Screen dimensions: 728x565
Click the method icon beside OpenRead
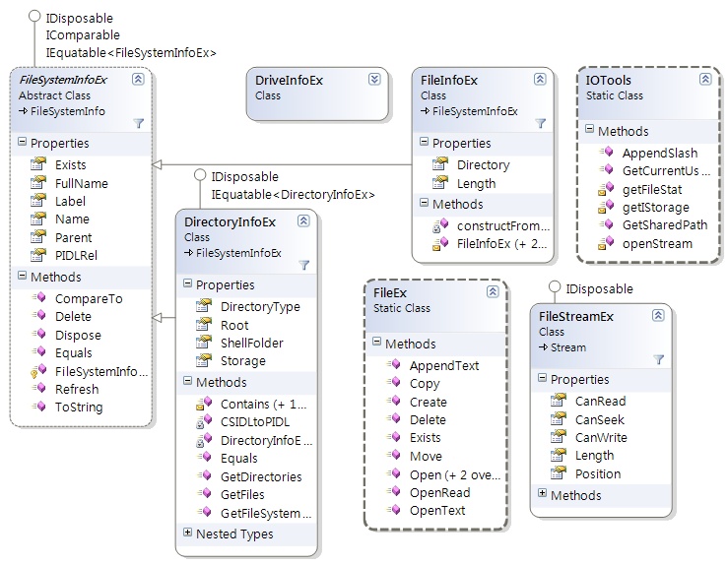392,492
